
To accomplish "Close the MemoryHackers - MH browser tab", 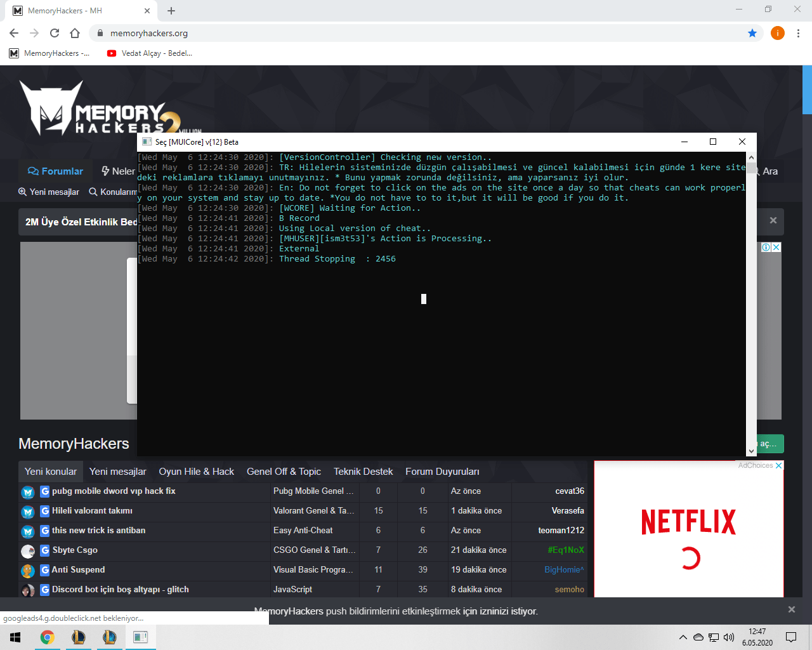I will tap(147, 11).
